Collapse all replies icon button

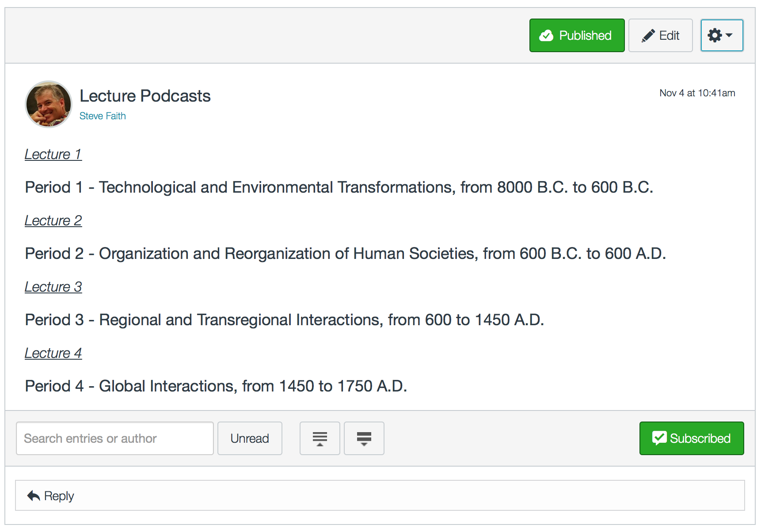click(x=320, y=438)
